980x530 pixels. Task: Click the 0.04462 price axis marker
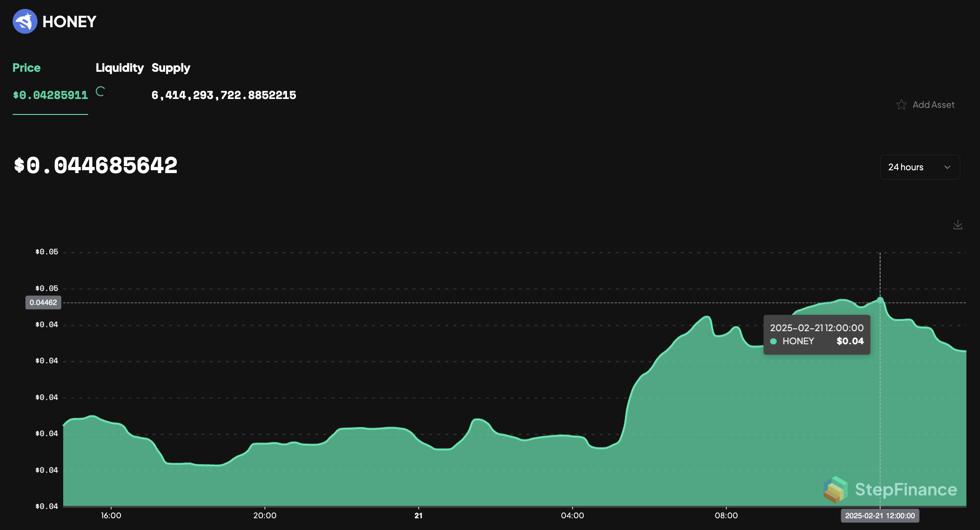(x=43, y=303)
